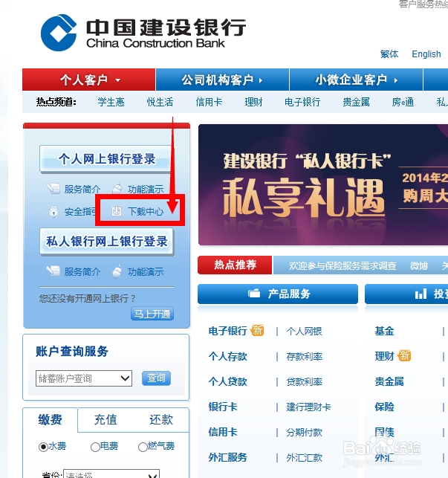This screenshot has height=478, width=448.
Task: Click the 马上开通 button
Action: [152, 314]
